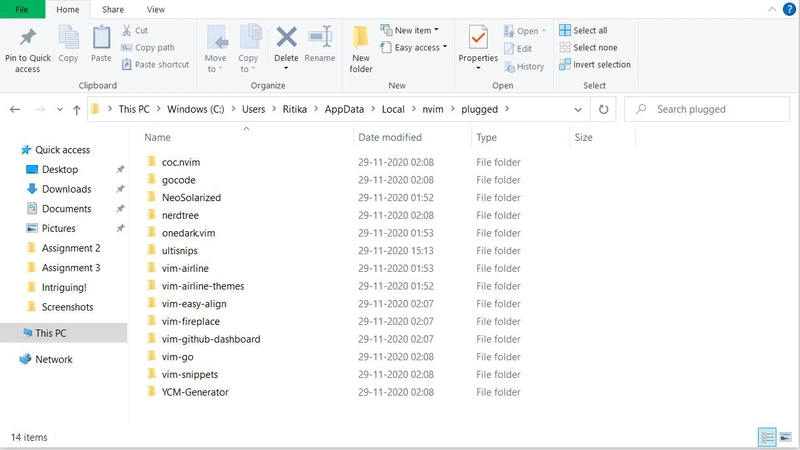The height and width of the screenshot is (450, 800).
Task: Open recent locations dropdown arrow
Action: [x=60, y=109]
